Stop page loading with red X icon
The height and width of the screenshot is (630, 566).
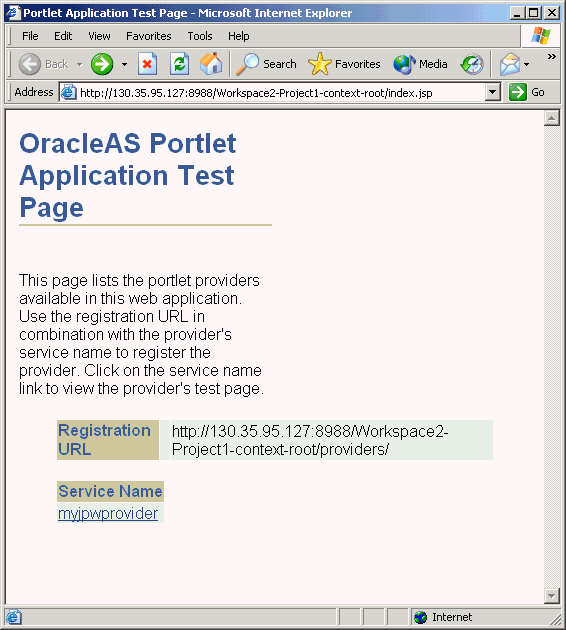147,64
